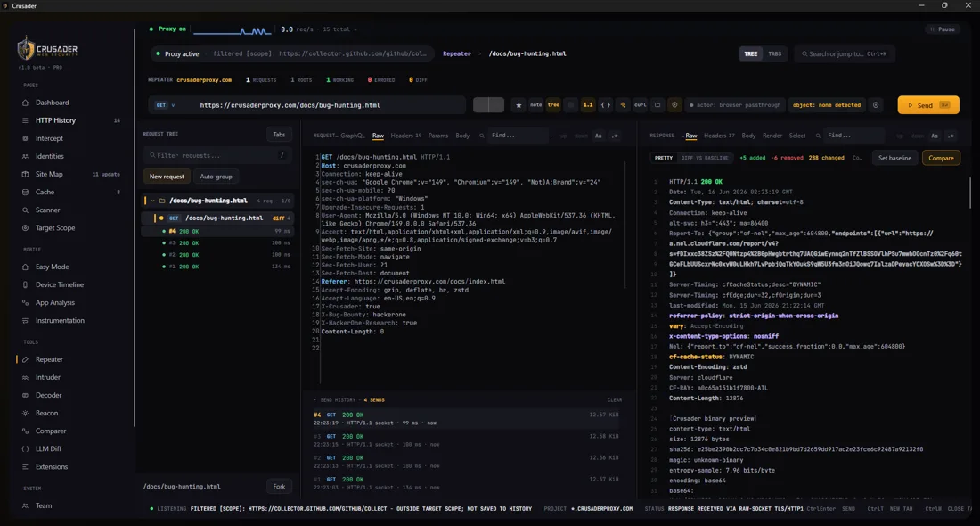Click the Fork button

[279, 487]
